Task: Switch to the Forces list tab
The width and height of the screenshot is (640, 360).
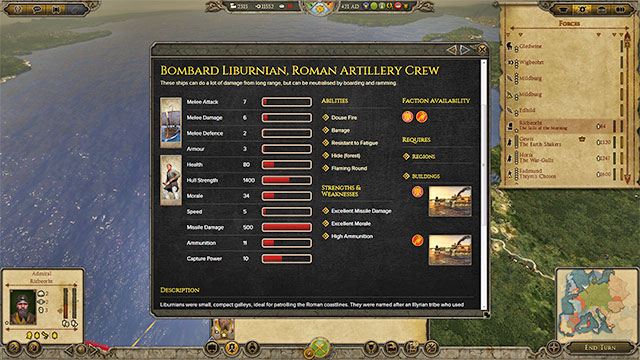Action: tap(582, 9)
